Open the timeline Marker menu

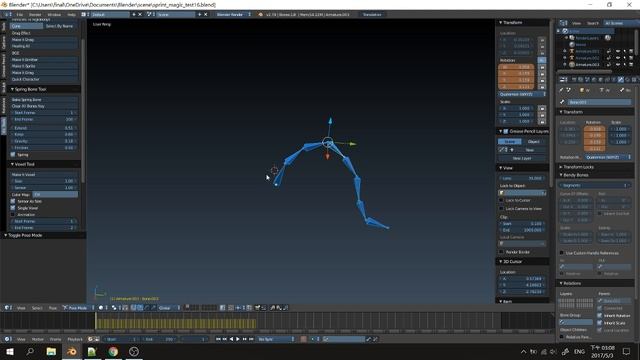38,339
